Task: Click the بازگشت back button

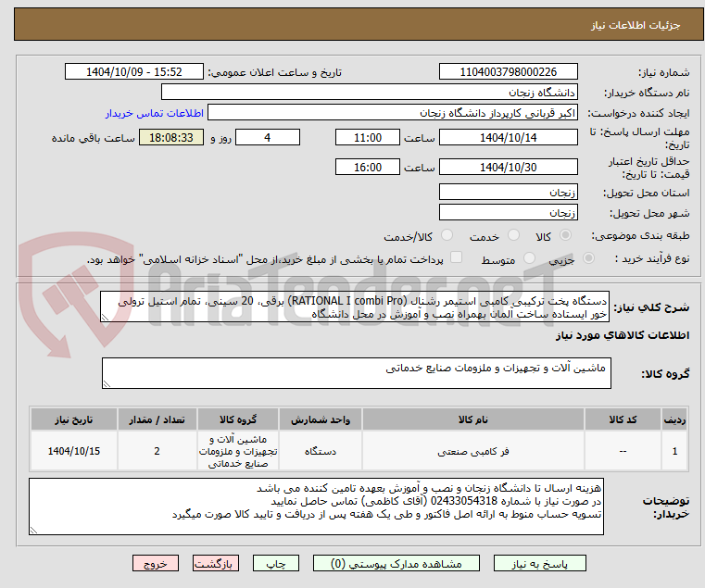Action: coord(216,563)
